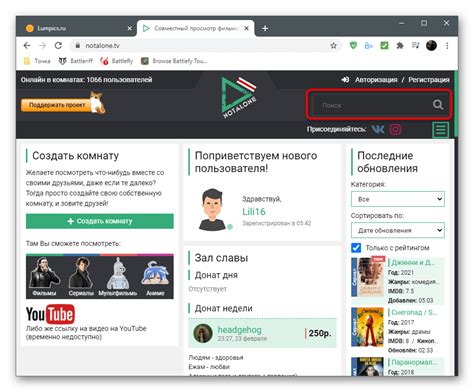The image size is (474, 392).
Task: Click the NotAlone logo
Action: pos(238,97)
